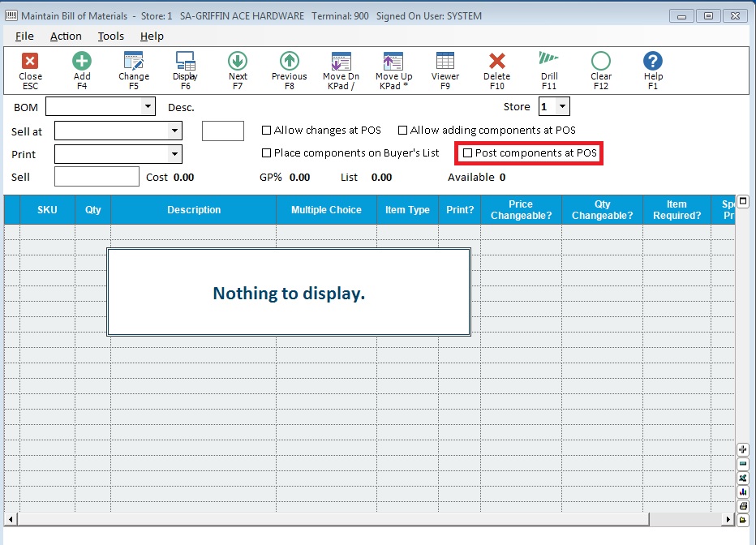Click the print grid icon
This screenshot has height=545, width=756.
(743, 506)
